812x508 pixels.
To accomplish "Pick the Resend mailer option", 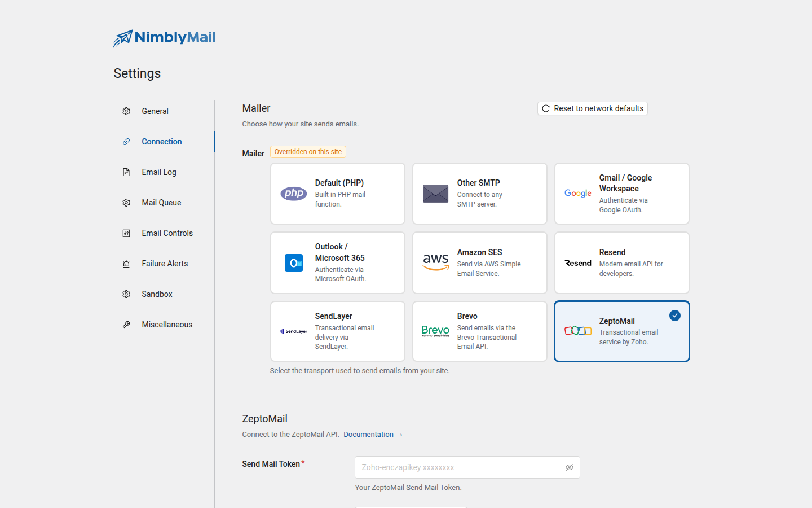I will [x=622, y=263].
